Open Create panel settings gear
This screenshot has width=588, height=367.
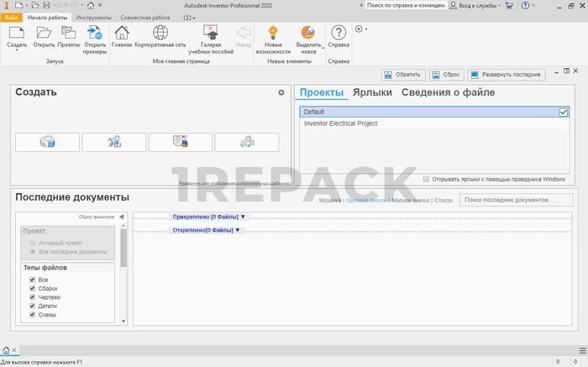(281, 93)
